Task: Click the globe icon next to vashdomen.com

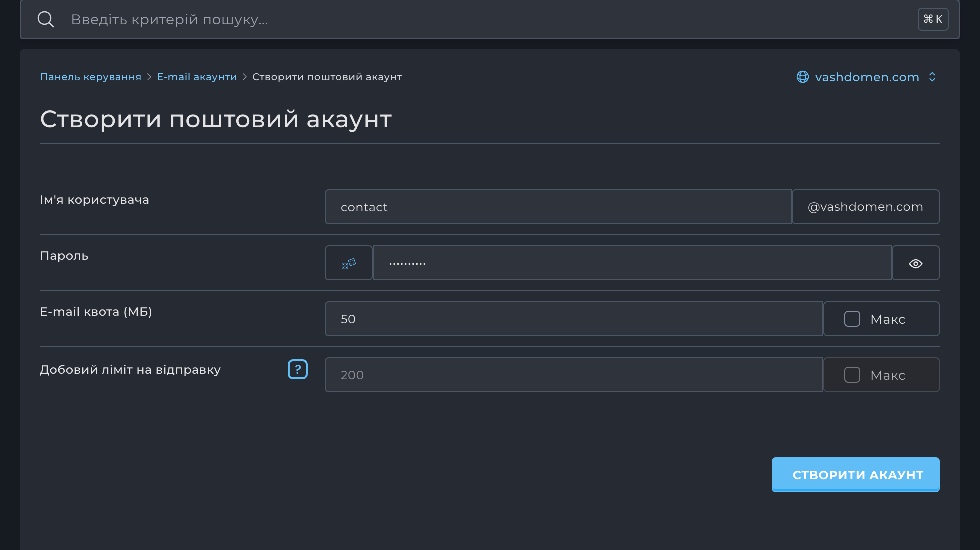Action: [x=802, y=77]
